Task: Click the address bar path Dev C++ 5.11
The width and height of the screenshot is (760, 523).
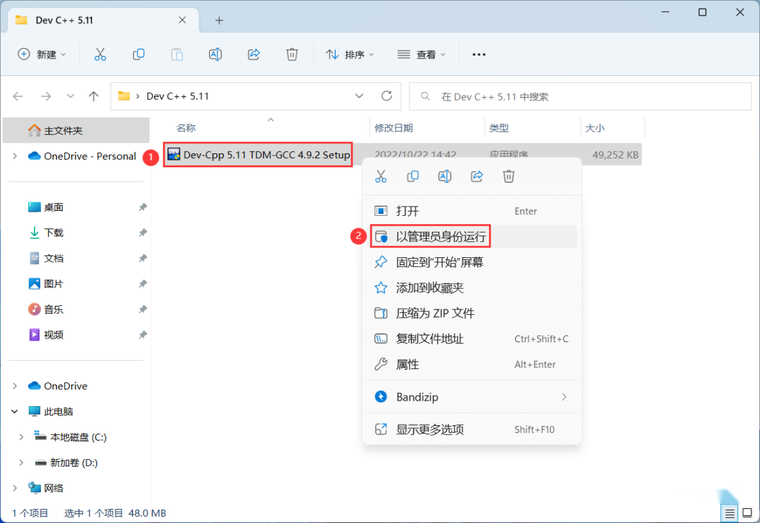Action: pyautogui.click(x=177, y=96)
